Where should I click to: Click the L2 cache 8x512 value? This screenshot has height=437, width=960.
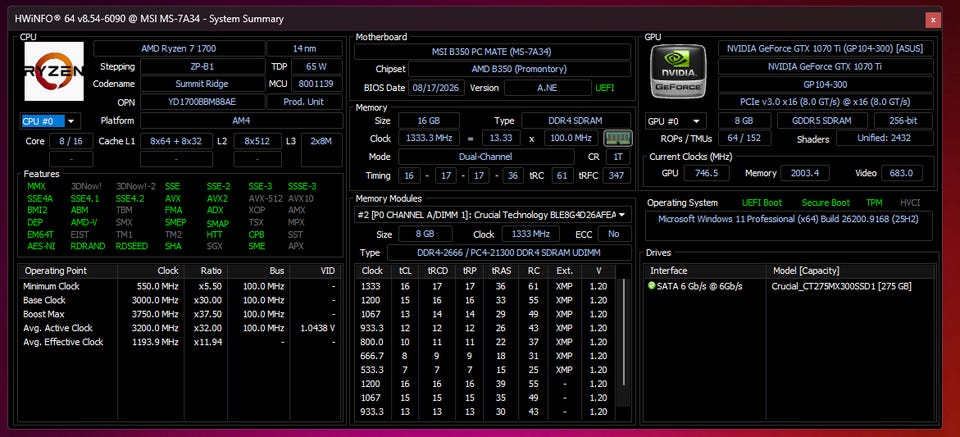point(258,141)
